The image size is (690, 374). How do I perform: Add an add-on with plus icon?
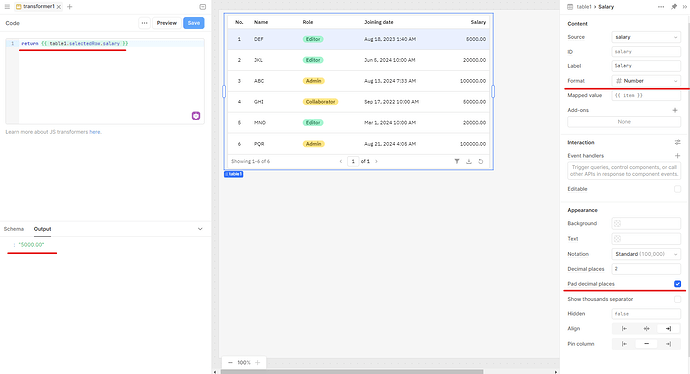click(675, 110)
